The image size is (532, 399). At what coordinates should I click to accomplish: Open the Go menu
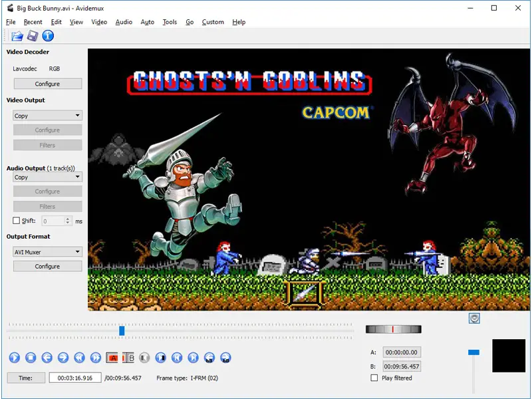click(x=190, y=22)
